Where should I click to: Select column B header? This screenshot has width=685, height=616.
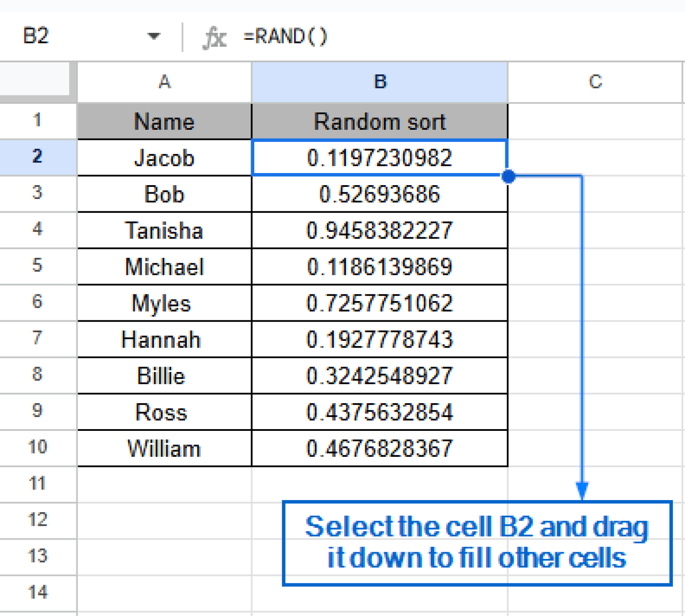[380, 82]
